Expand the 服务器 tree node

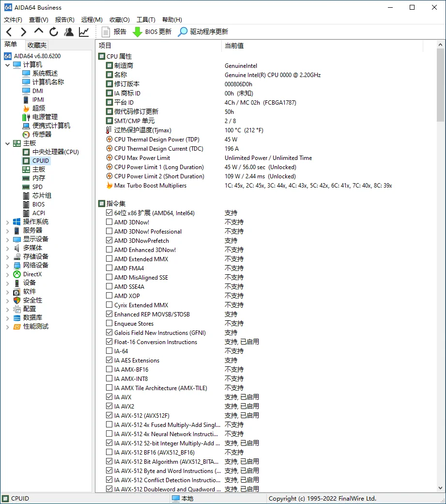tap(7, 231)
